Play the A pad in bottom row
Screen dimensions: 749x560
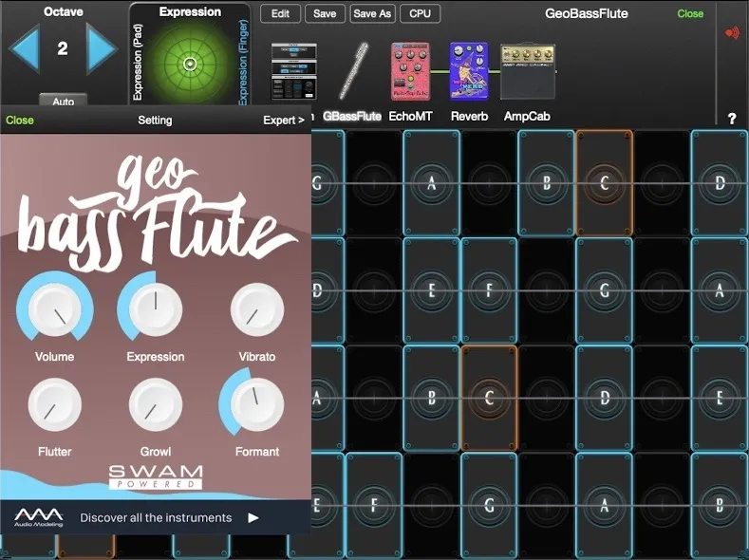605,505
